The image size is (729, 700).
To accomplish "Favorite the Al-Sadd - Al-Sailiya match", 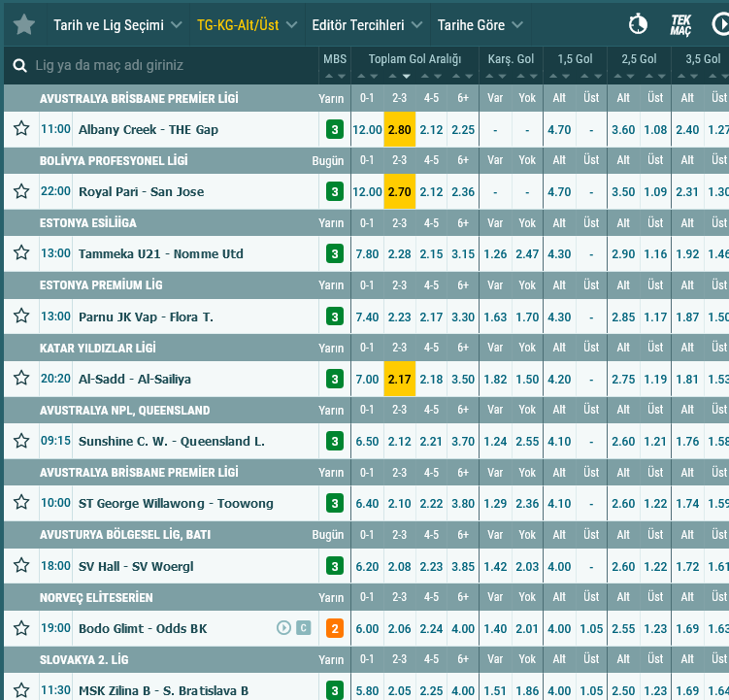I will 21,378.
